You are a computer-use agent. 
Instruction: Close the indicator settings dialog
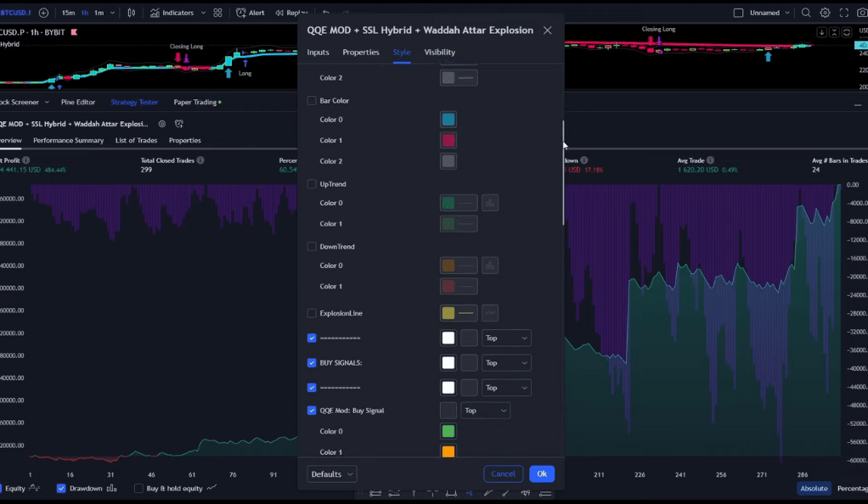(x=548, y=31)
